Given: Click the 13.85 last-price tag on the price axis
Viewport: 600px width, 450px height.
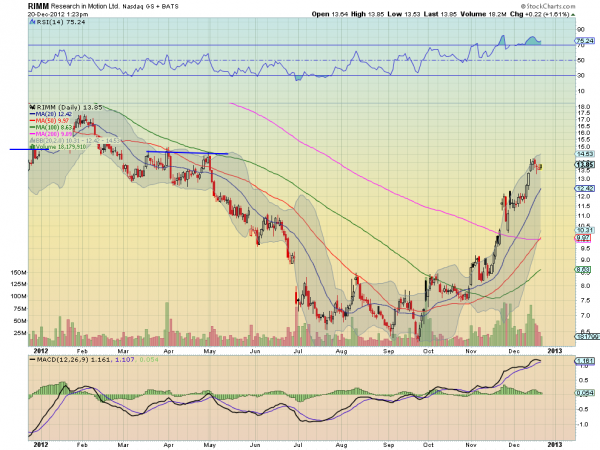Looking at the screenshot, I should point(585,165).
